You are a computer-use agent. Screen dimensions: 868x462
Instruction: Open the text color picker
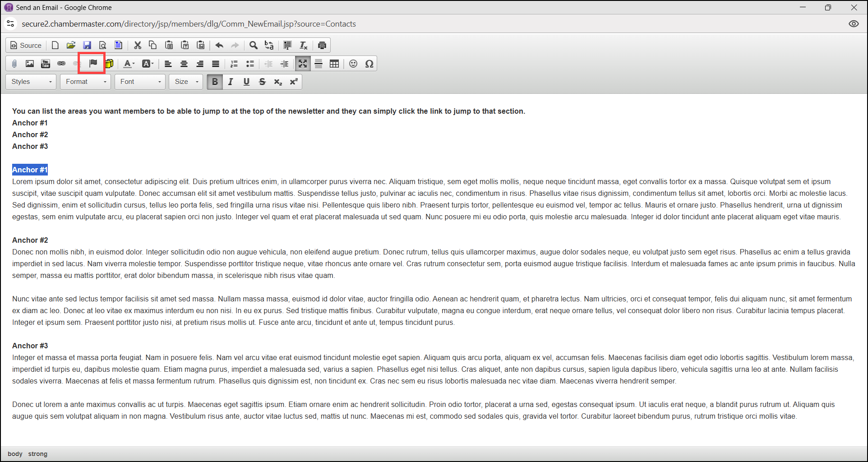(129, 64)
